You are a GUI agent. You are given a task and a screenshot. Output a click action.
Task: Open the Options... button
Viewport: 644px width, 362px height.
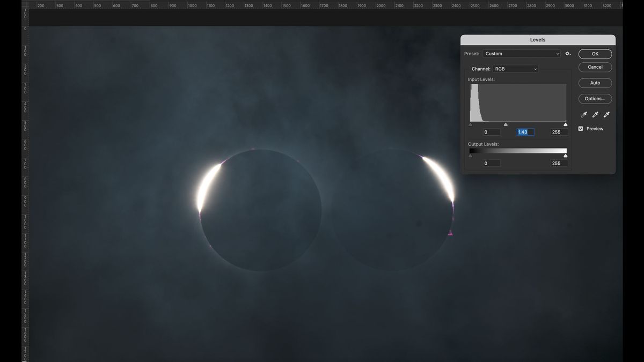595,99
